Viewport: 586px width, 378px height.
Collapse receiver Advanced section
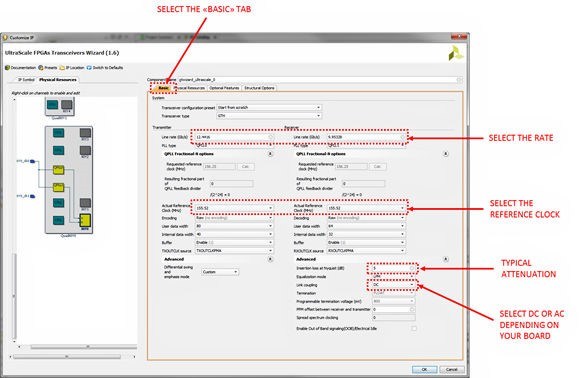point(445,259)
